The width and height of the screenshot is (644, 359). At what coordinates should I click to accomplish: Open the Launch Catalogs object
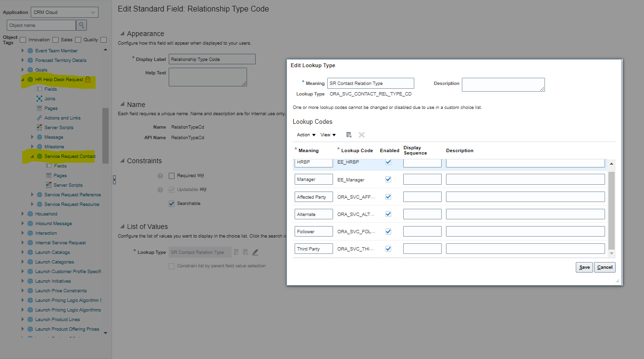tap(52, 252)
